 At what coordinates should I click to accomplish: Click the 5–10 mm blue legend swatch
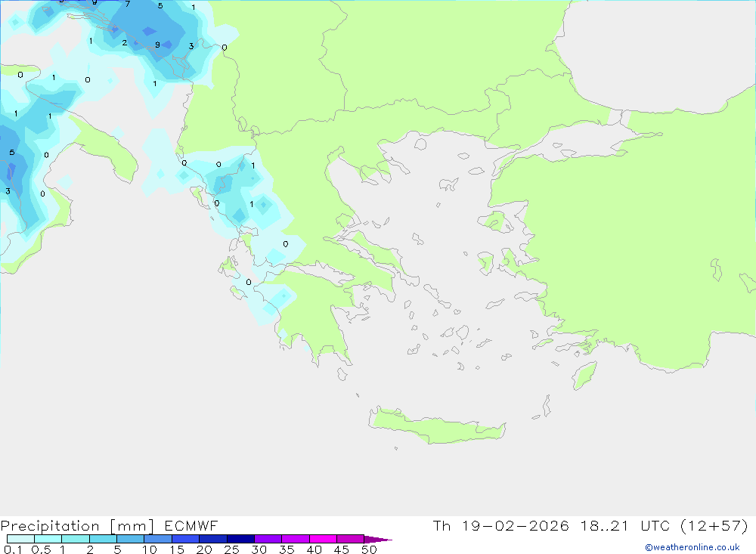[x=130, y=539]
